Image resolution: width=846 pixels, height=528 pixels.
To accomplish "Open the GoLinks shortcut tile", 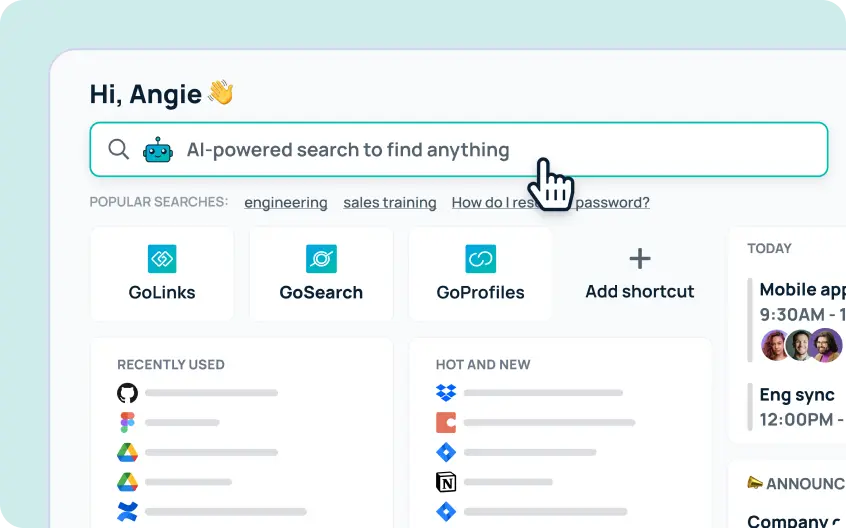I will tap(162, 274).
